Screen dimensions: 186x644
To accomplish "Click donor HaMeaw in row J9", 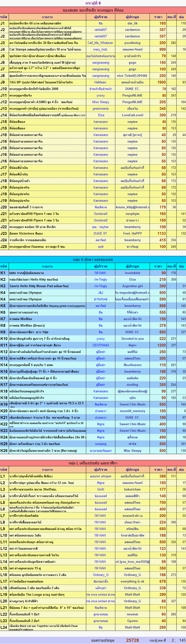I will point(100,82).
